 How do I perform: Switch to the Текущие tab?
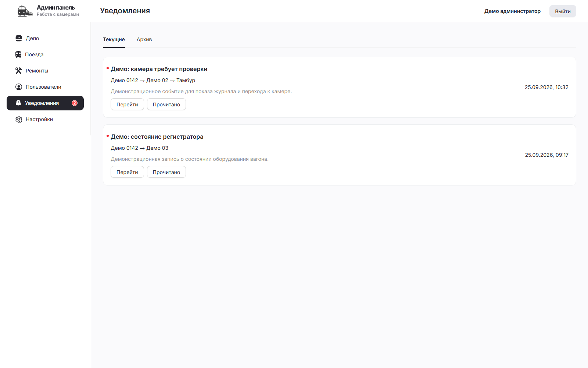pyautogui.click(x=114, y=39)
